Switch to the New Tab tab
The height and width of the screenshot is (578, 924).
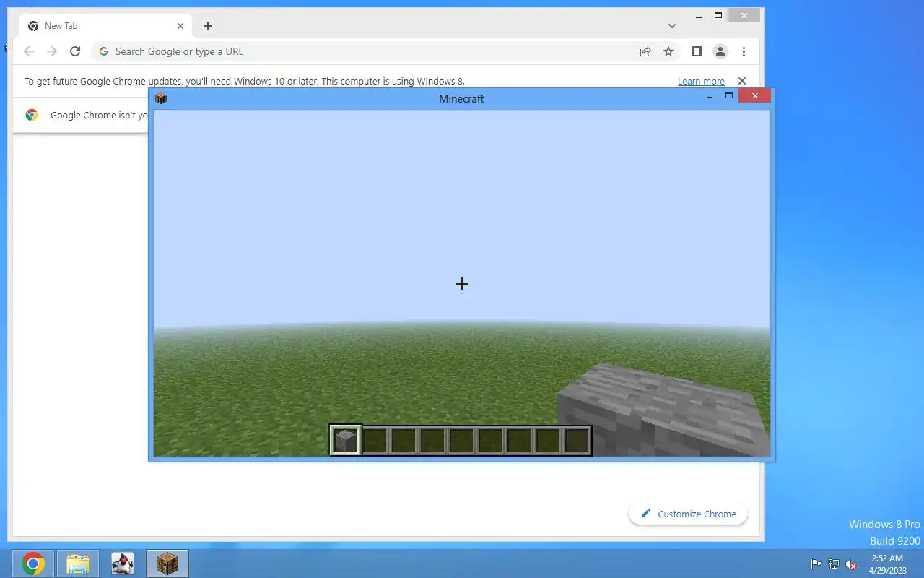point(105,26)
